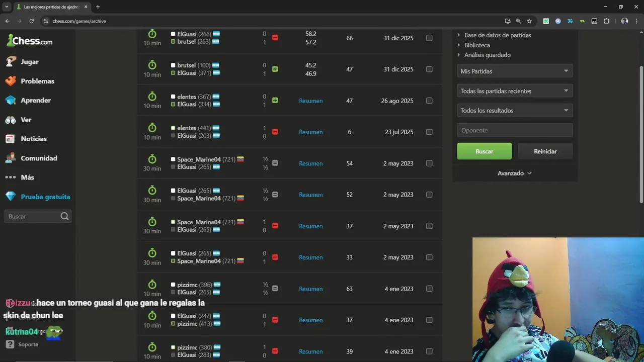The width and height of the screenshot is (644, 362).
Task: Click the magnifier icon in sidebar search
Action: 64,216
